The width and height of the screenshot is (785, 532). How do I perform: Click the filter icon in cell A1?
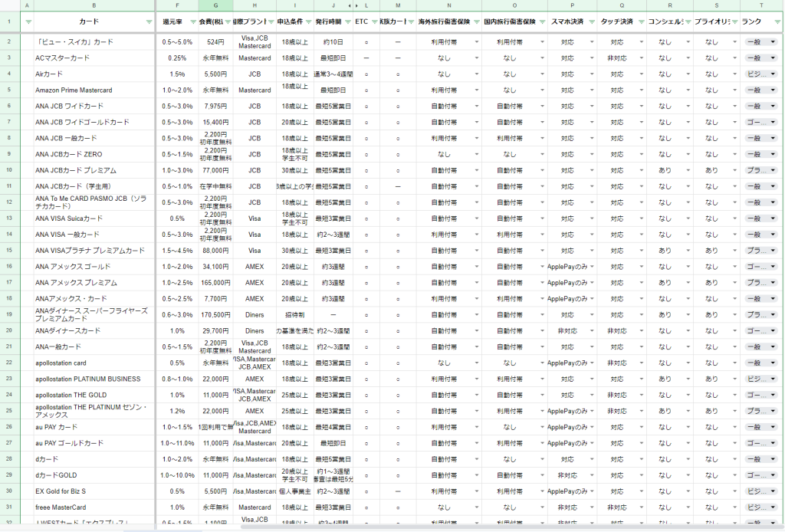[x=28, y=22]
